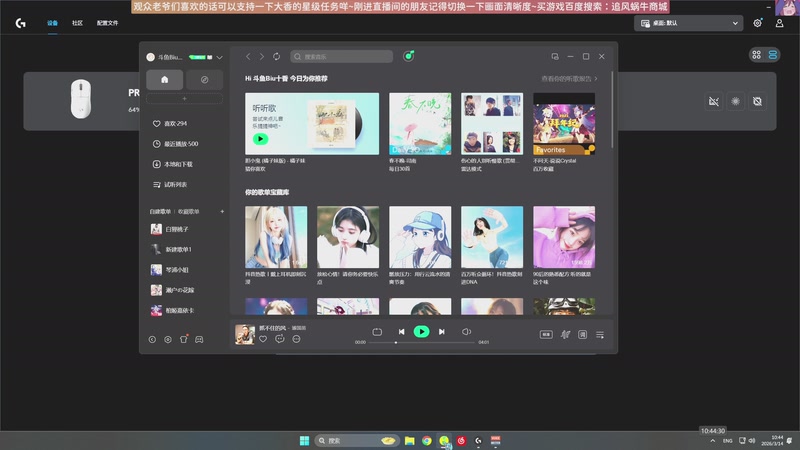Skip to the previous track
The width and height of the screenshot is (800, 450).
(402, 332)
